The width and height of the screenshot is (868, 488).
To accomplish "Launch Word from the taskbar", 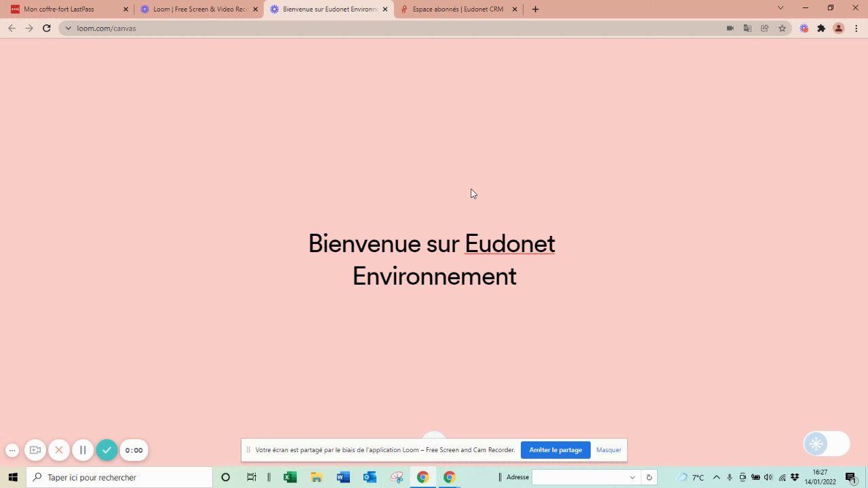I will click(x=343, y=477).
